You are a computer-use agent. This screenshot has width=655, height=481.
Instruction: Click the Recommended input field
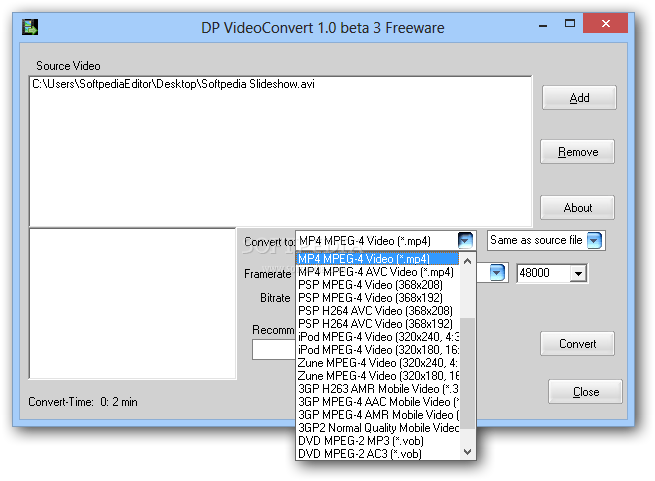click(274, 349)
